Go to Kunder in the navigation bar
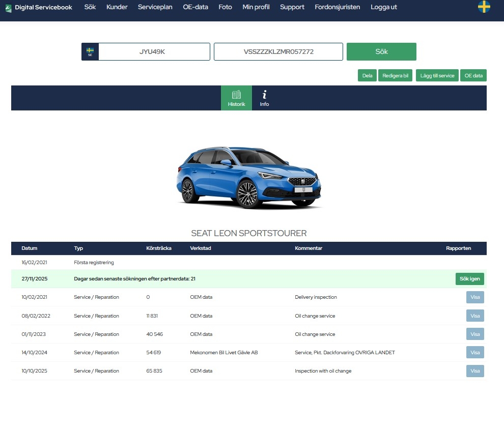The height and width of the screenshot is (425, 504). [117, 7]
